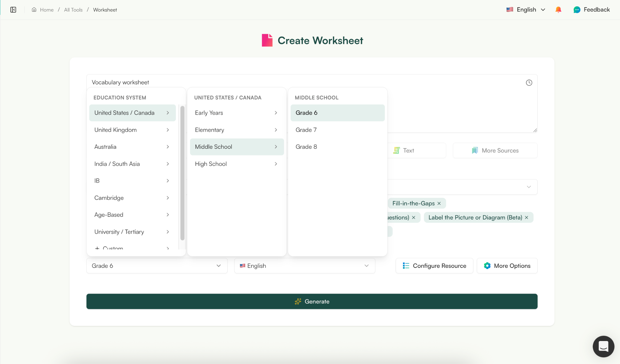Image resolution: width=620 pixels, height=364 pixels.
Task: Click the Configure Resource list icon
Action: 406,265
